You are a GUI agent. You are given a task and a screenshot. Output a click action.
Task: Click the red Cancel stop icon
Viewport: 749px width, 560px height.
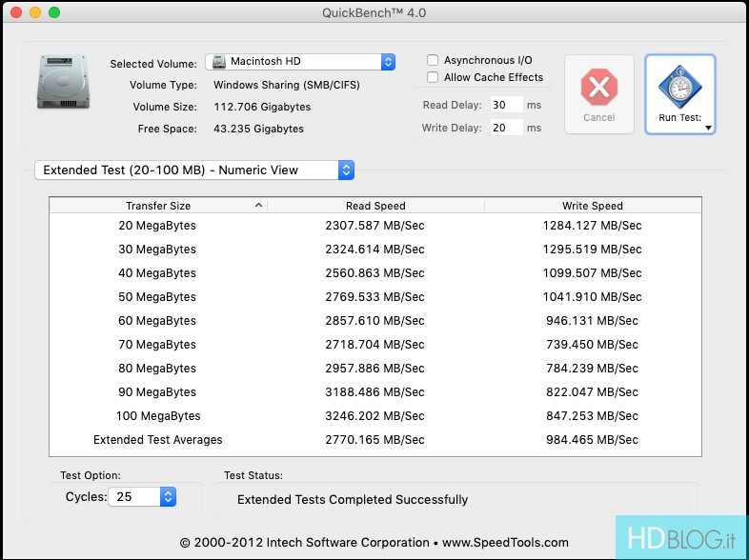[599, 87]
